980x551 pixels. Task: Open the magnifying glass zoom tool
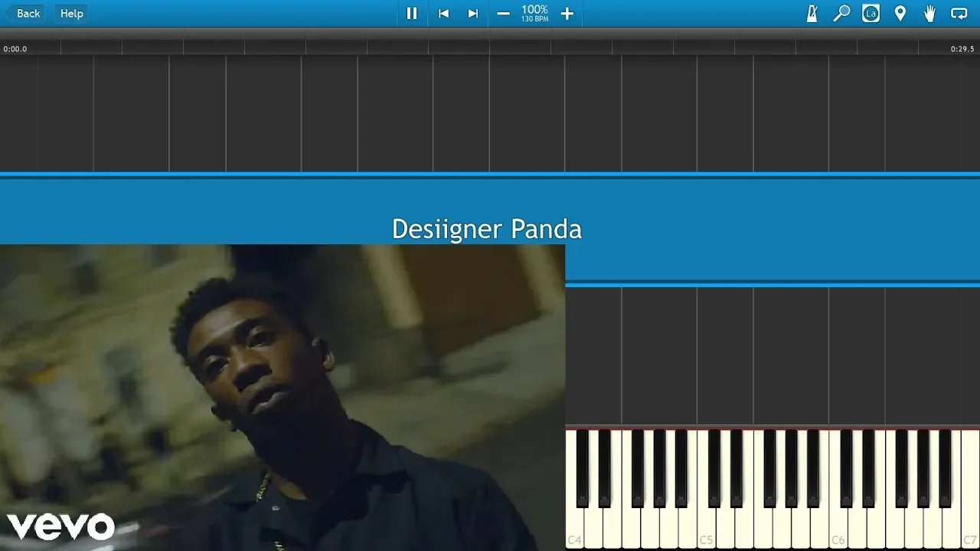pos(841,13)
